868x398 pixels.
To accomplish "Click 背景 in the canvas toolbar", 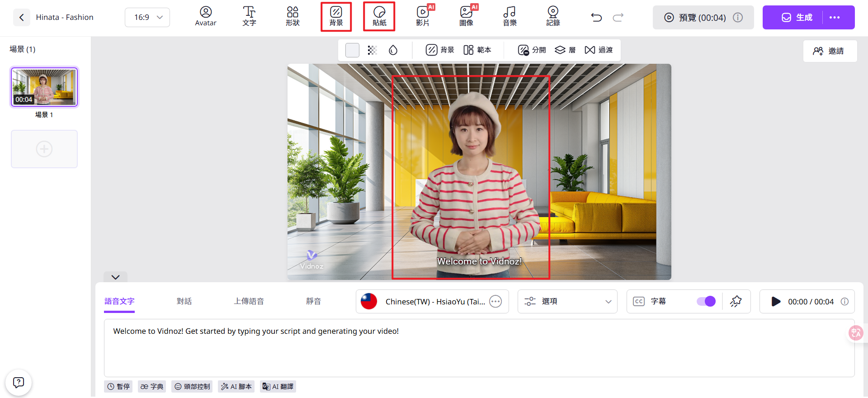I will pyautogui.click(x=440, y=50).
